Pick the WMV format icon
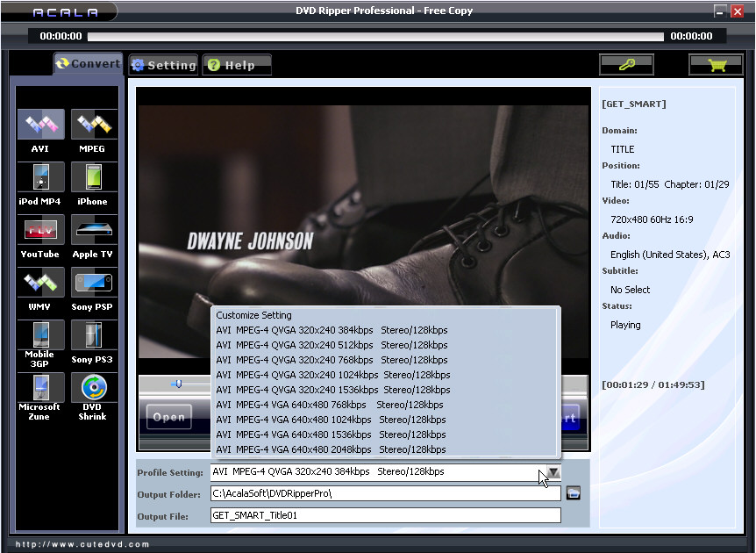756x553 pixels. click(41, 283)
